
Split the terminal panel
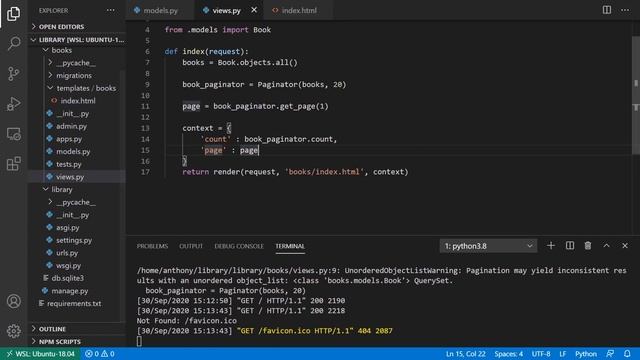tap(569, 246)
